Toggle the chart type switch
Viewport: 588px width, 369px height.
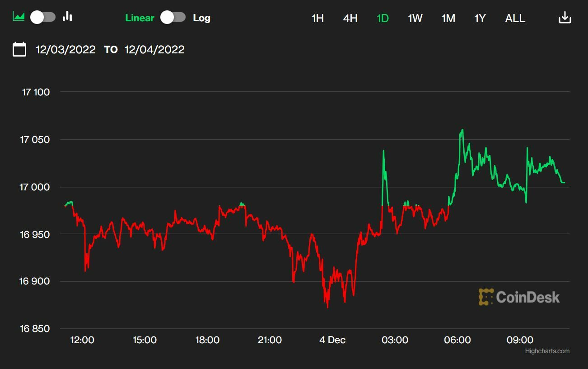click(x=43, y=17)
